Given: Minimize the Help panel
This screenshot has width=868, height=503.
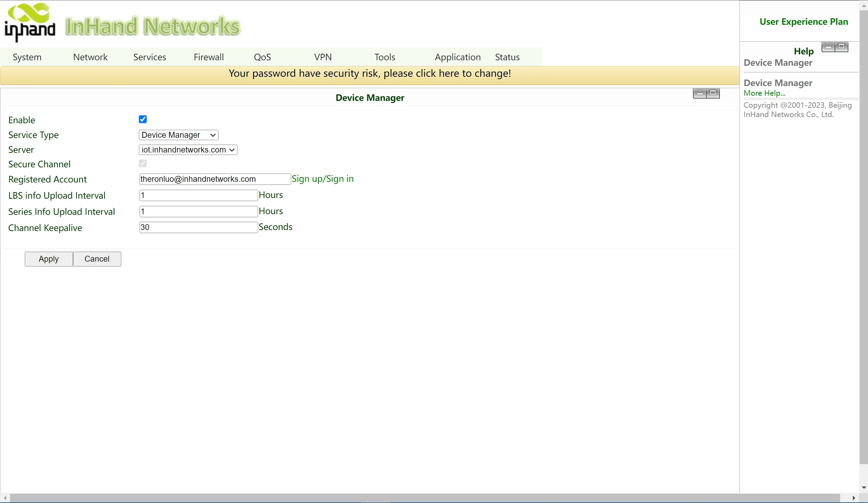Looking at the screenshot, I should [x=828, y=46].
